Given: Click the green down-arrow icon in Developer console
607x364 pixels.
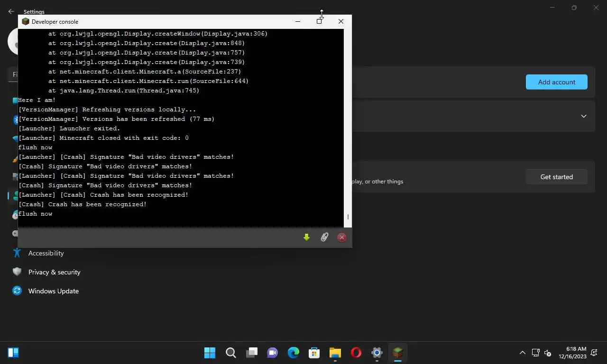Looking at the screenshot, I should (306, 237).
